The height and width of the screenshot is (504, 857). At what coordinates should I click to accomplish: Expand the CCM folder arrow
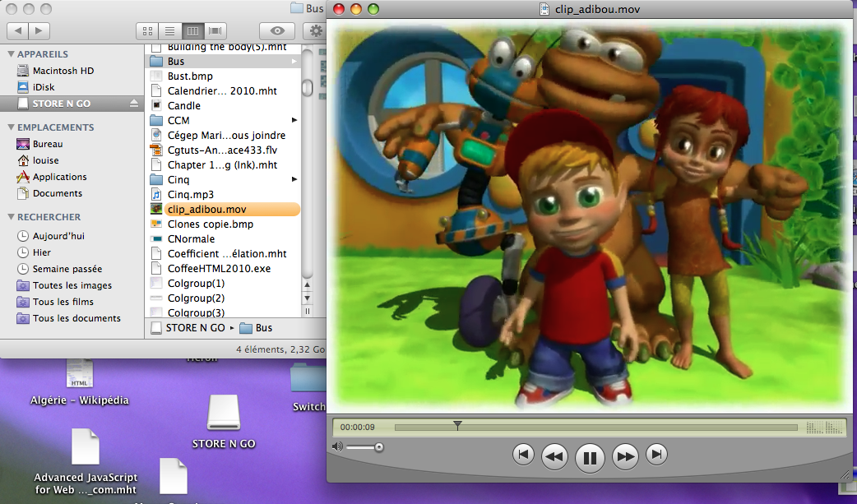[x=294, y=120]
